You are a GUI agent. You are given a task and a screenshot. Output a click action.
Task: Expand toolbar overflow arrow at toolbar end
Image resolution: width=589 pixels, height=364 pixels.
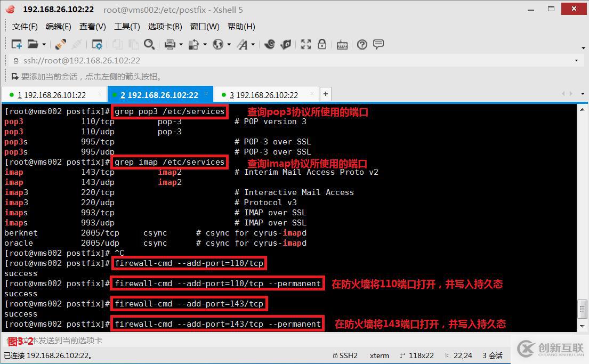click(583, 48)
